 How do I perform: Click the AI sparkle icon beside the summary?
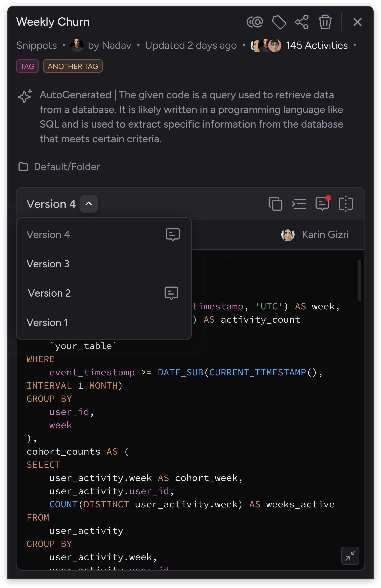tap(25, 96)
